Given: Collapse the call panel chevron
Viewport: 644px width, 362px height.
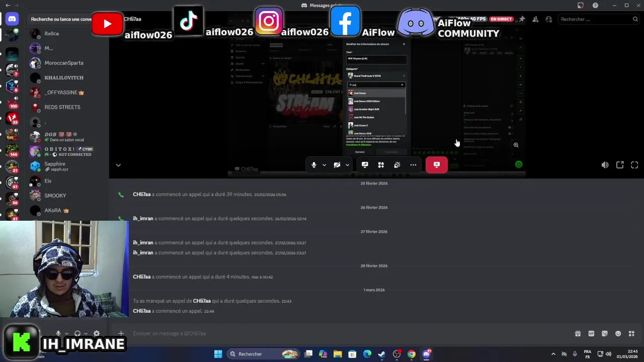Looking at the screenshot, I should click(118, 165).
